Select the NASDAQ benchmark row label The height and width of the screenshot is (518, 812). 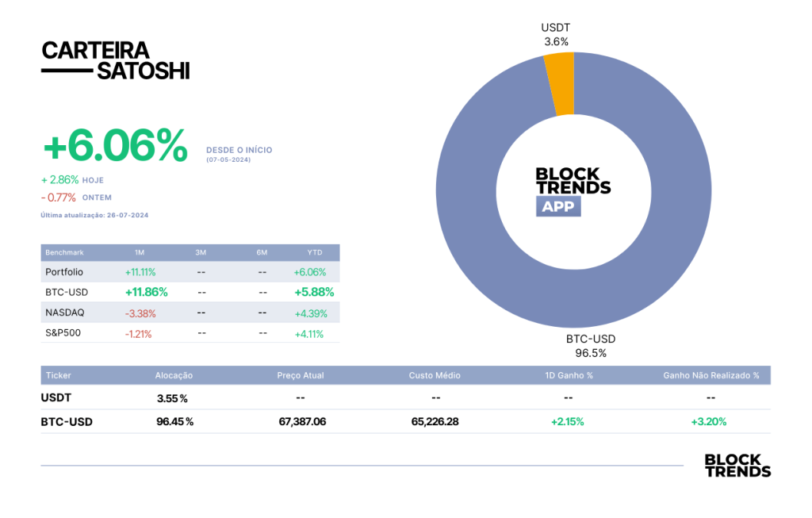[65, 313]
